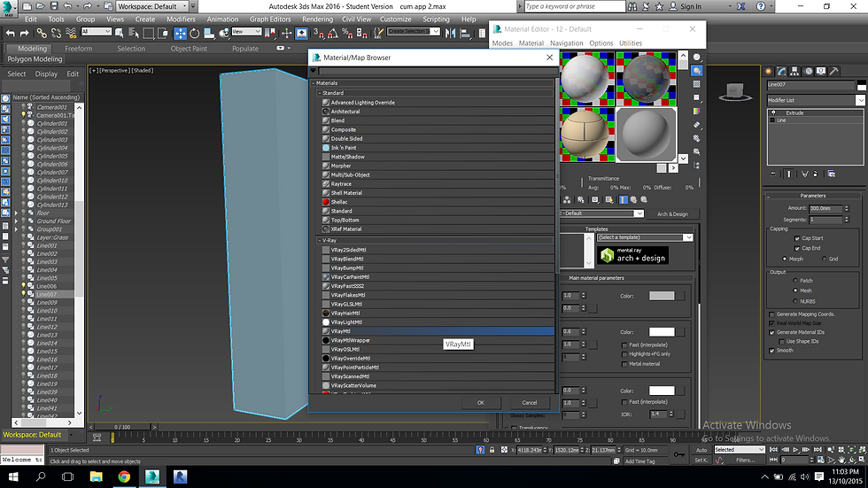Open the Display command panel tab
Screen dimensions: 868x488
tap(821, 71)
